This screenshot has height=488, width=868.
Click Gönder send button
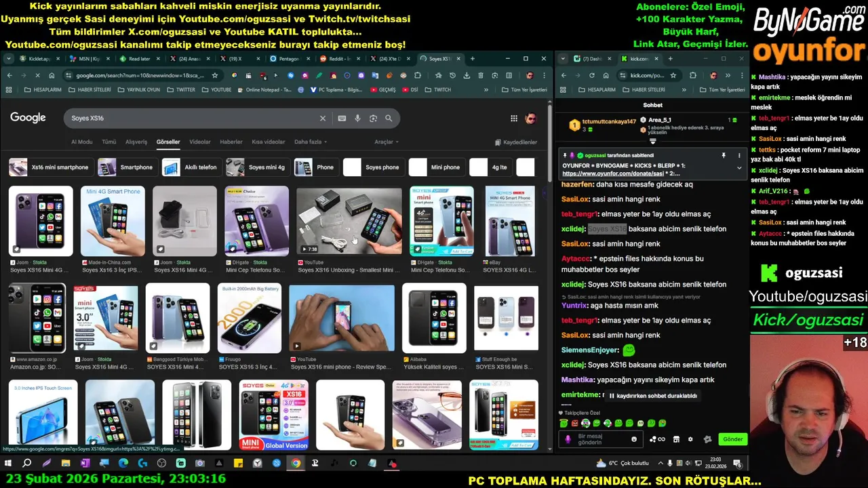pos(732,439)
